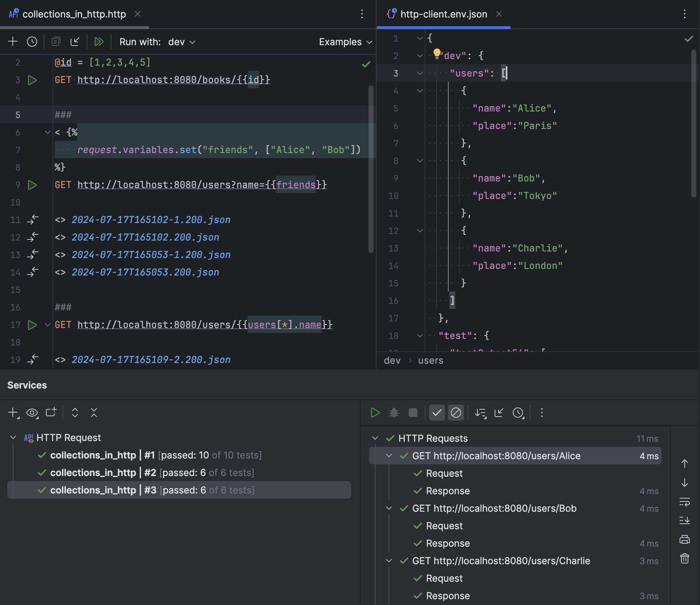
Task: Open response file 2024-07-17T165102-1.200.json
Action: click(151, 219)
